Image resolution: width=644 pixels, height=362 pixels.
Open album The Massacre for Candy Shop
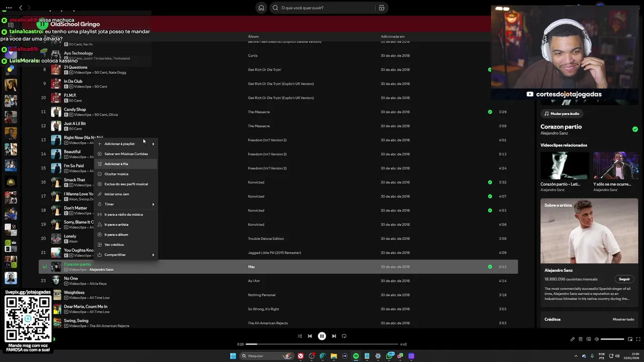[259, 112]
